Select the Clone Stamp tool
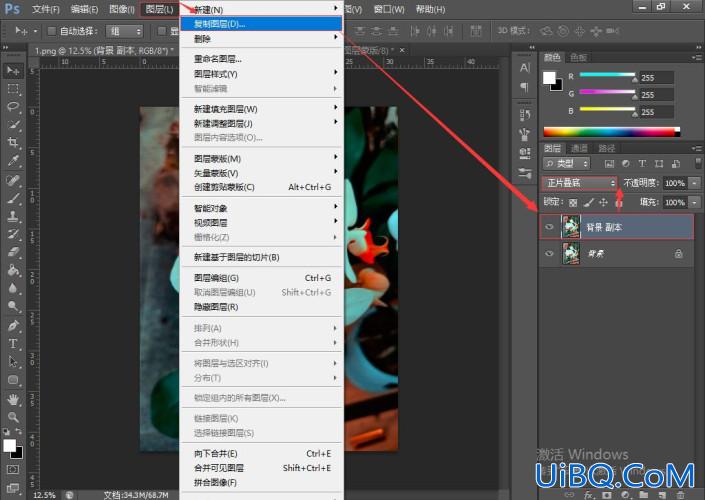This screenshot has height=500, width=705. 13,216
